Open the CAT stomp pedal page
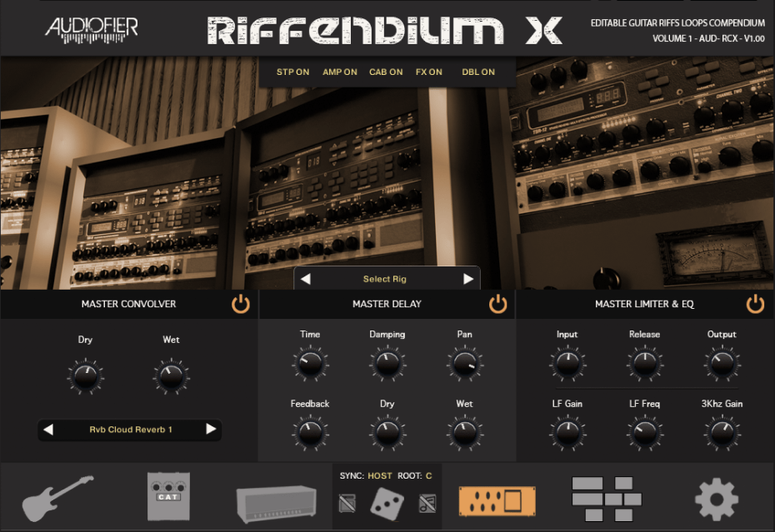The image size is (775, 532). pyautogui.click(x=168, y=496)
